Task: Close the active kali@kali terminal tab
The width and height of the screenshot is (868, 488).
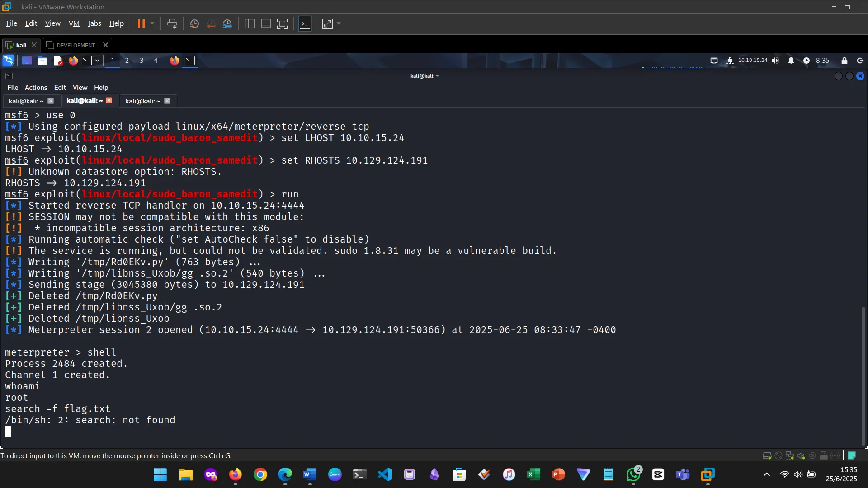Action: coord(109,100)
